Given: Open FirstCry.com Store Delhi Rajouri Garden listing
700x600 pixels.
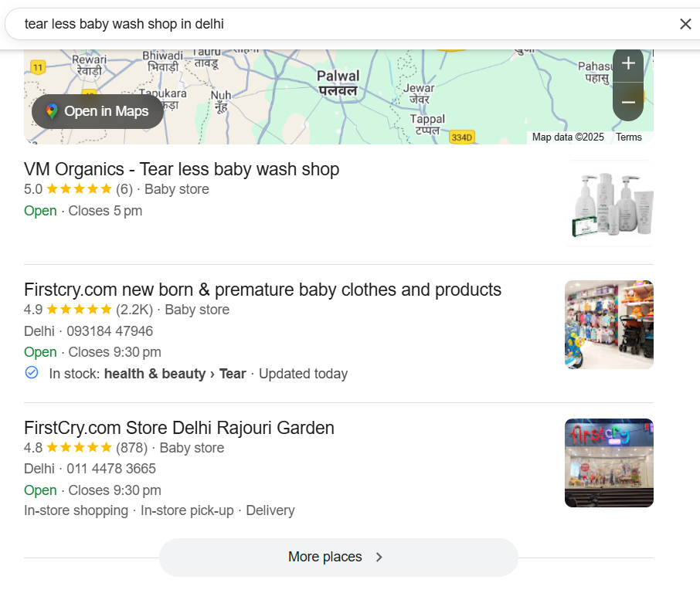Looking at the screenshot, I should pos(179,428).
